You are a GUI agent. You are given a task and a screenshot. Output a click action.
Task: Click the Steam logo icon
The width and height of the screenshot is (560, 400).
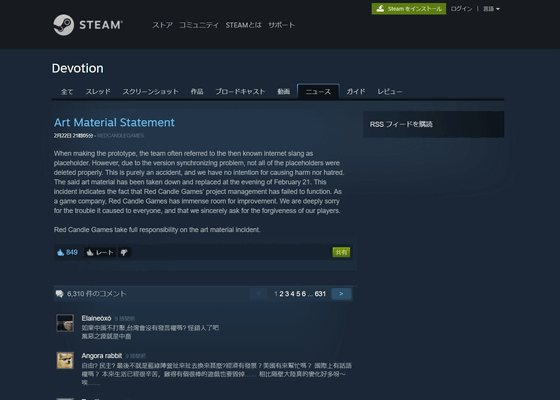[x=64, y=25]
